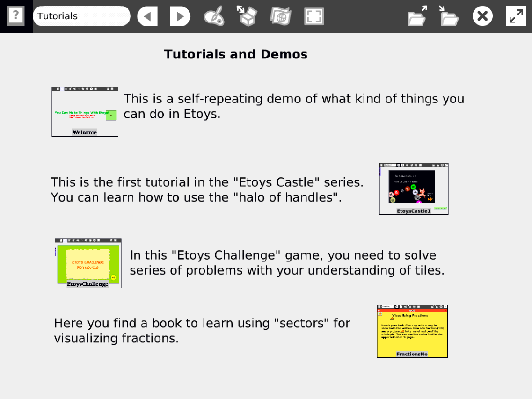
Task: Click the sectors fractions description text
Action: pyautogui.click(x=202, y=330)
